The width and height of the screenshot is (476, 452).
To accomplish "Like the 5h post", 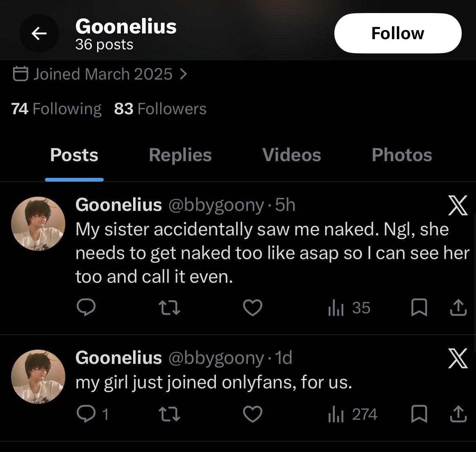I will (253, 308).
